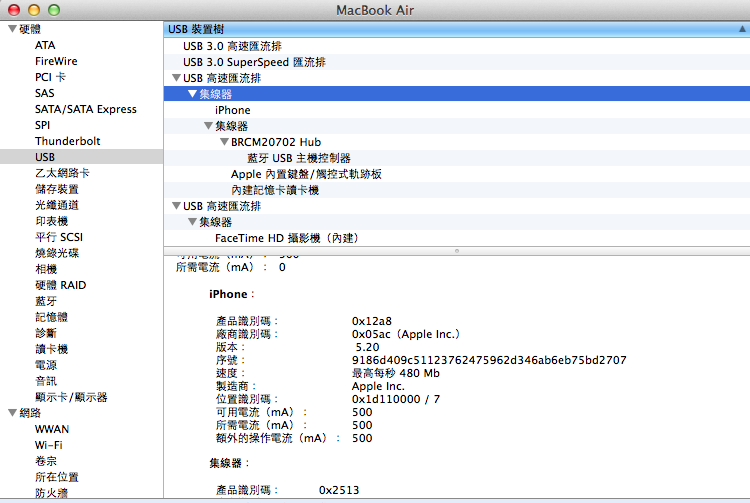The width and height of the screenshot is (750, 503).
Task: Select USB 3.0 SuperSpeed 匯流排 row
Action: [457, 62]
